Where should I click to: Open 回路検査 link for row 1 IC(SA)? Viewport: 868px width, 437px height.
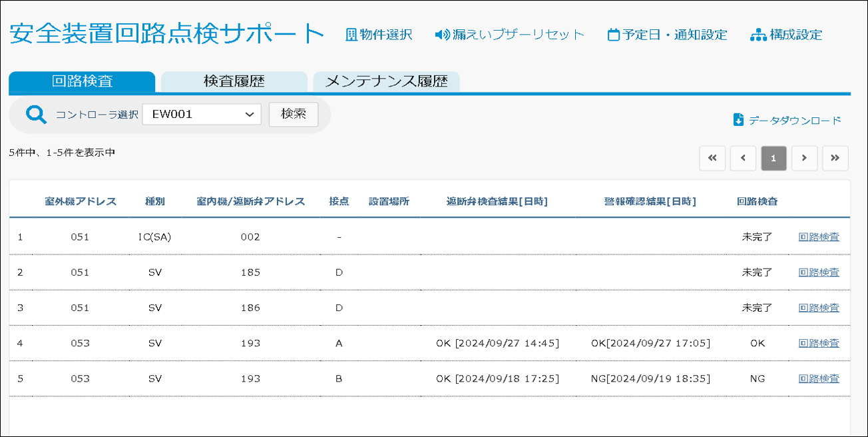[819, 237]
